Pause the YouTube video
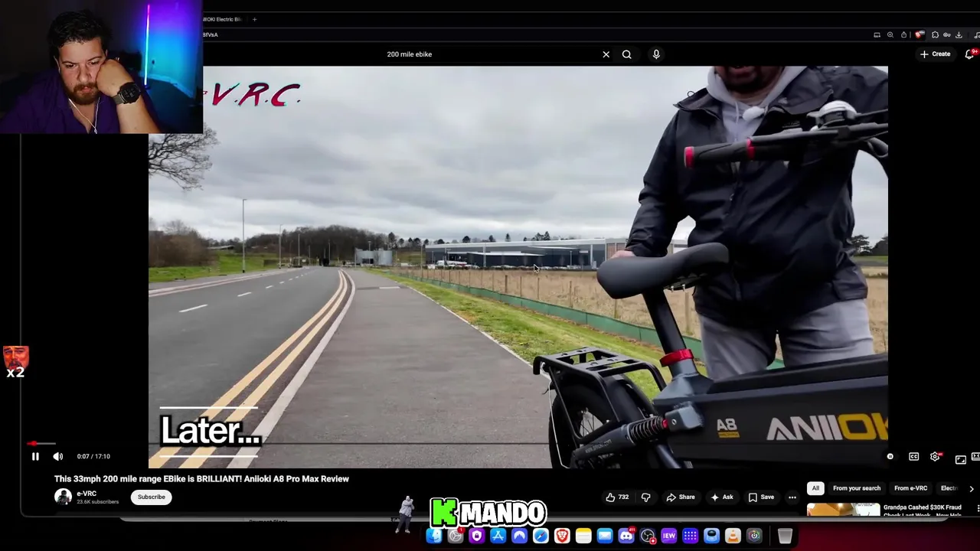 click(x=35, y=457)
